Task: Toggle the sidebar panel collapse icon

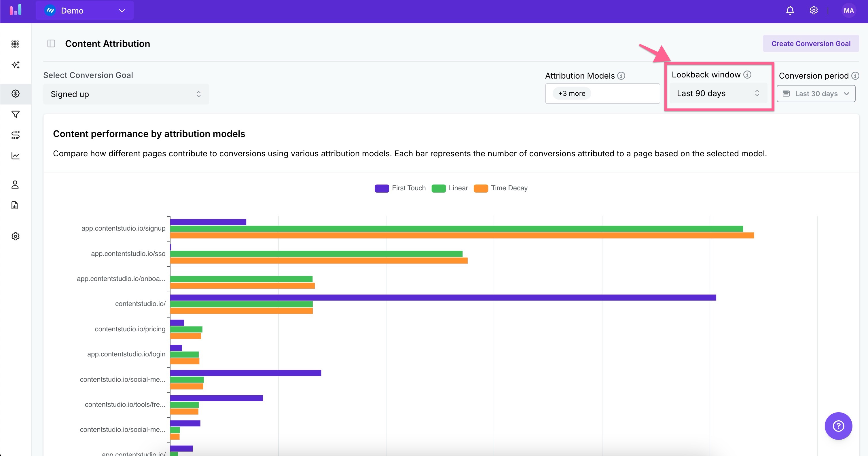Action: [x=51, y=43]
